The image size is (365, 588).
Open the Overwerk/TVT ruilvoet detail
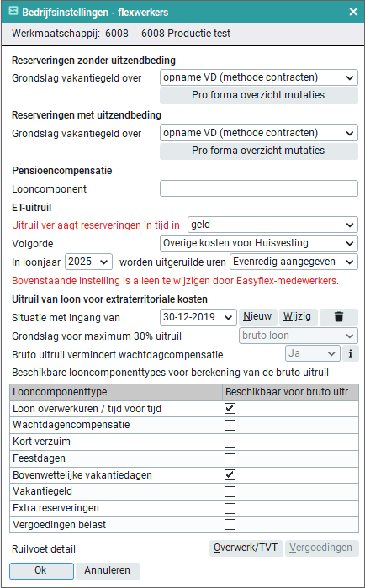(x=246, y=548)
